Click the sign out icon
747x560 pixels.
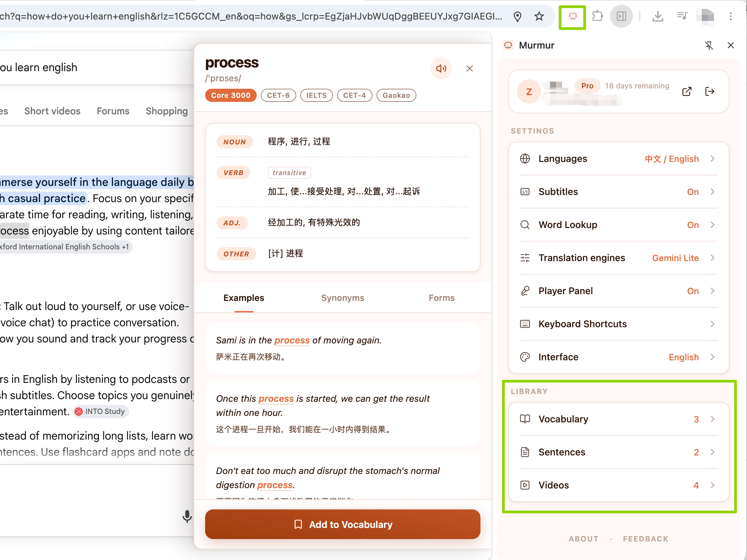[x=710, y=91]
